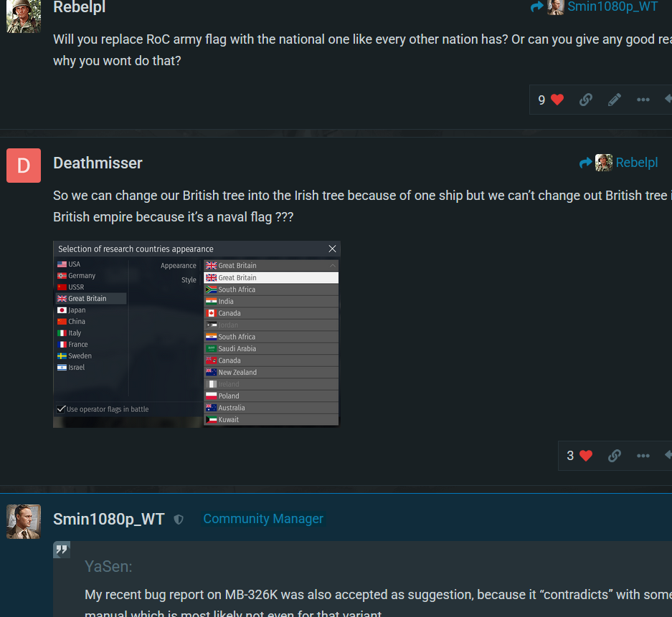Close the research countries appearance dialog
This screenshot has height=617, width=672.
[x=332, y=249]
